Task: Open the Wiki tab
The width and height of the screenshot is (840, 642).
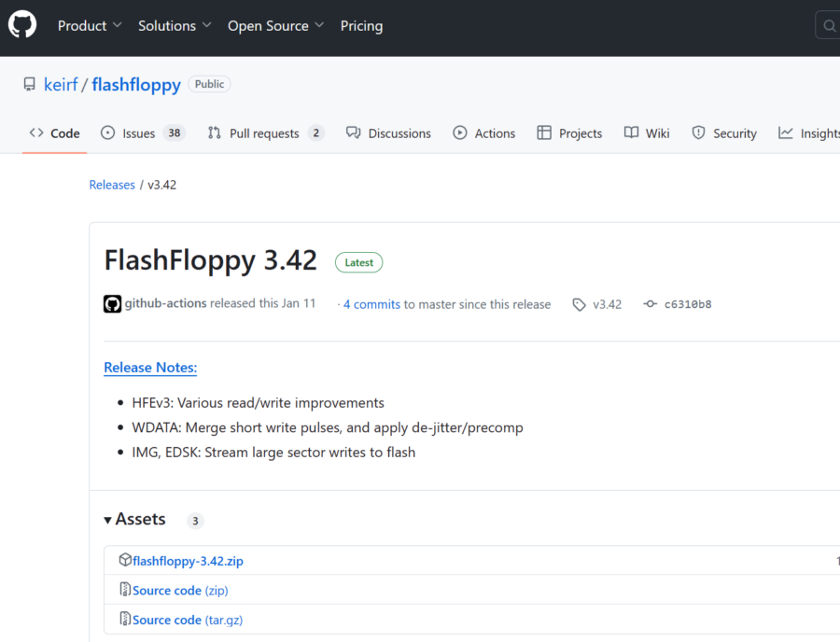Action: coord(647,133)
